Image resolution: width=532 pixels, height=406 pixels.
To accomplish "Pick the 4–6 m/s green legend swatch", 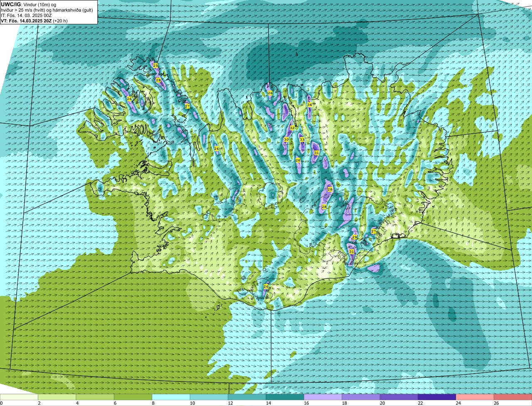I will (95, 397).
